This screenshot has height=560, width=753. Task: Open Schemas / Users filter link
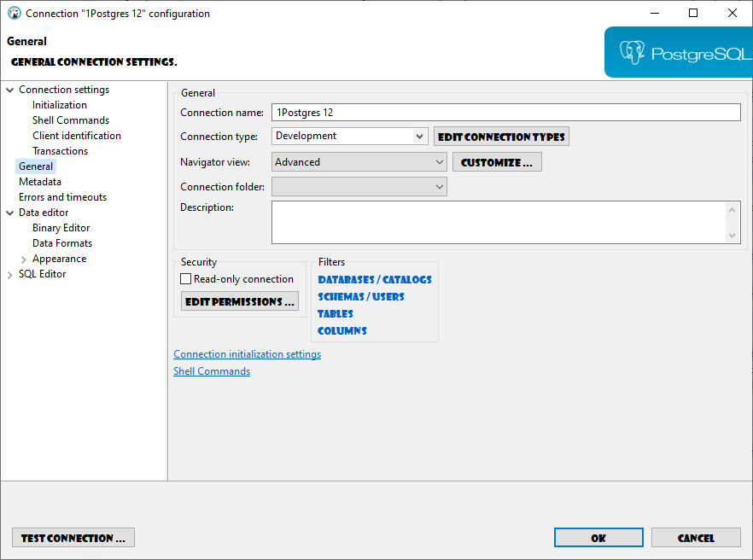(x=361, y=297)
